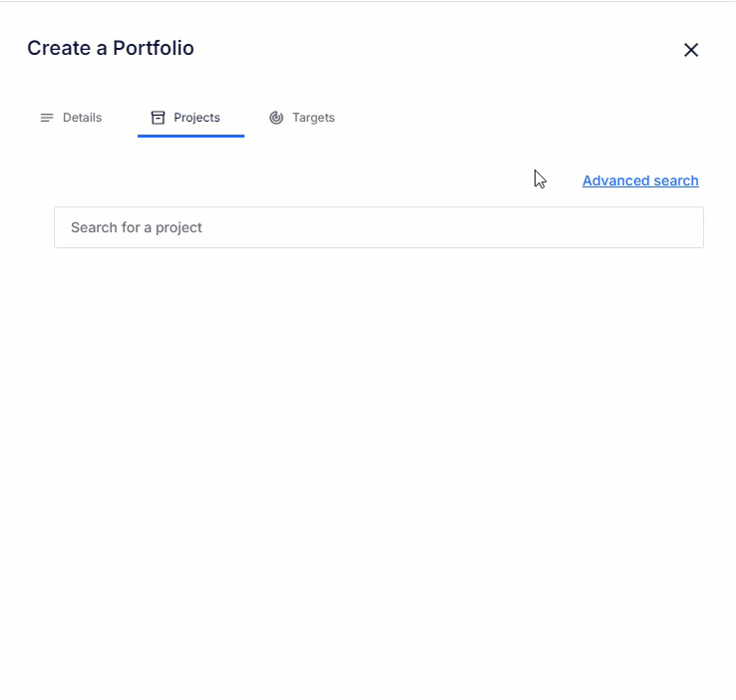Open the Advanced search link
Viewport: 736px width, 700px height.
[640, 180]
